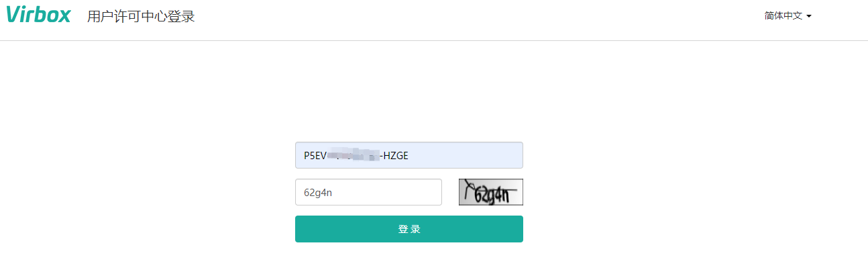Image resolution: width=868 pixels, height=276 pixels.
Task: Click the blurred middle section of license code
Action: pos(353,156)
